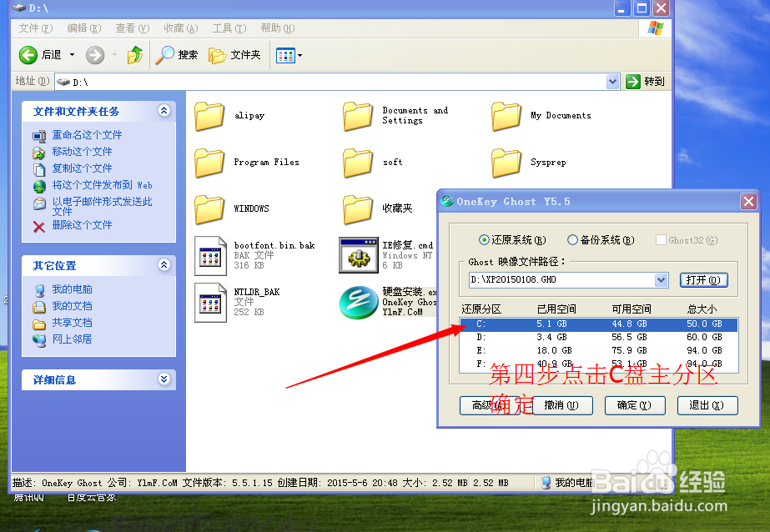
Task: Select the alipay folder icon
Action: (x=209, y=116)
